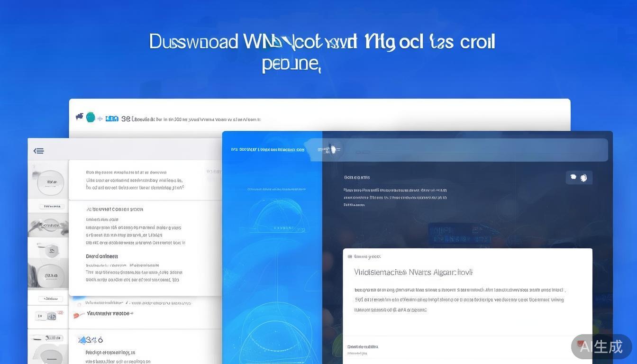This screenshot has height=364, width=637.
Task: Click the dark search bar field
Action: pos(464,150)
